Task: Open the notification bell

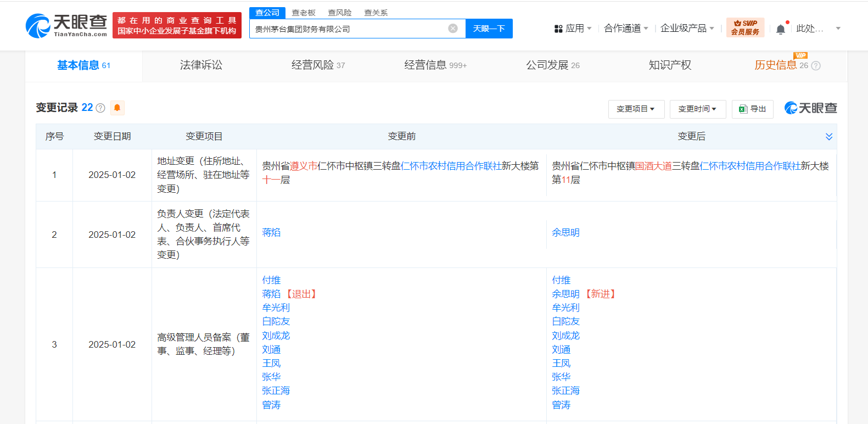Action: pos(781,29)
